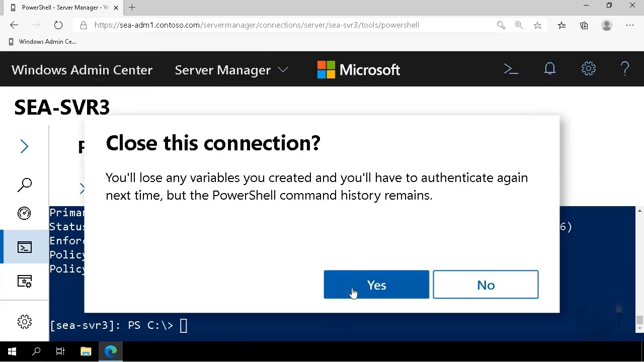Viewport: 644px width, 362px height.
Task: Open browser profile avatar
Action: 607,25
